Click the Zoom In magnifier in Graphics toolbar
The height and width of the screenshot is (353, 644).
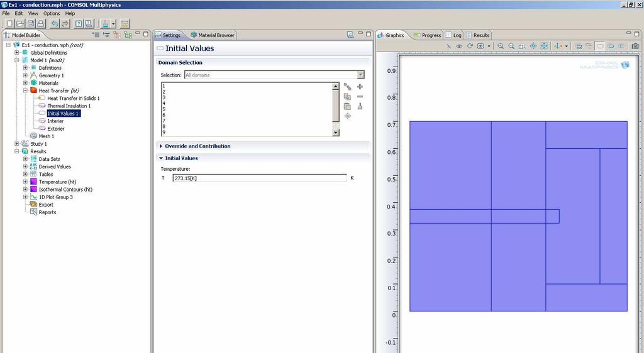coord(501,46)
